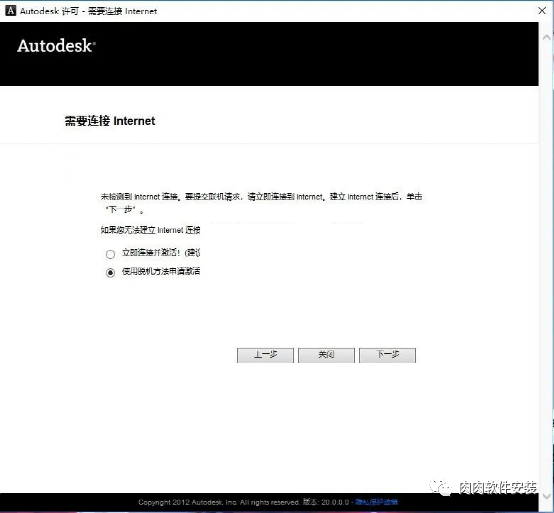Viewport: 554px width, 513px height.
Task: Select the 立即连接并激活 radio button
Action: 111,254
